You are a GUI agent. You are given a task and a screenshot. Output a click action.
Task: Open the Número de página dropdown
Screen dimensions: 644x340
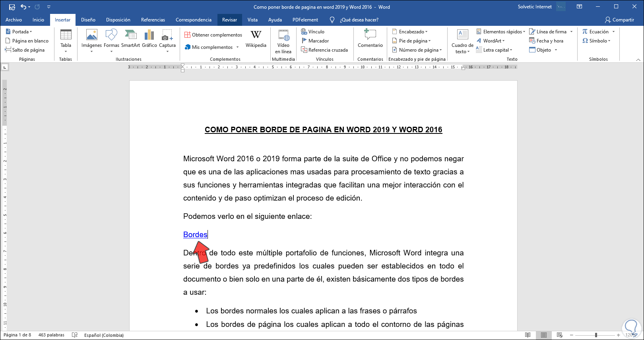click(417, 50)
